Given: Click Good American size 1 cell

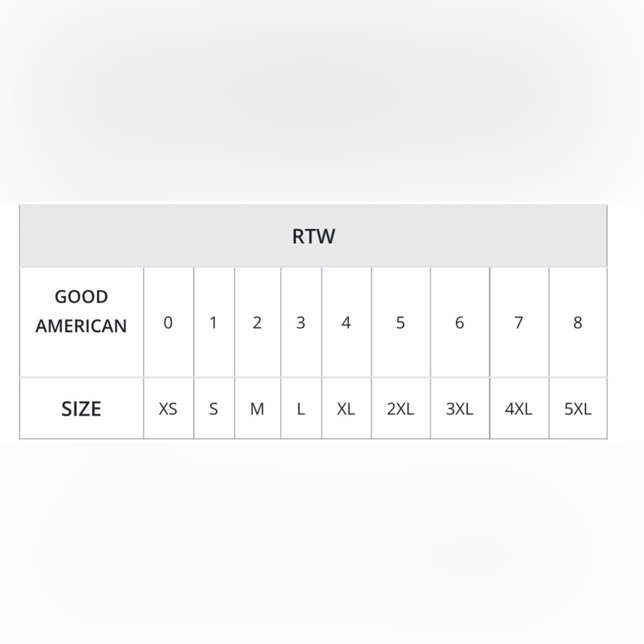Looking at the screenshot, I should point(214,323).
